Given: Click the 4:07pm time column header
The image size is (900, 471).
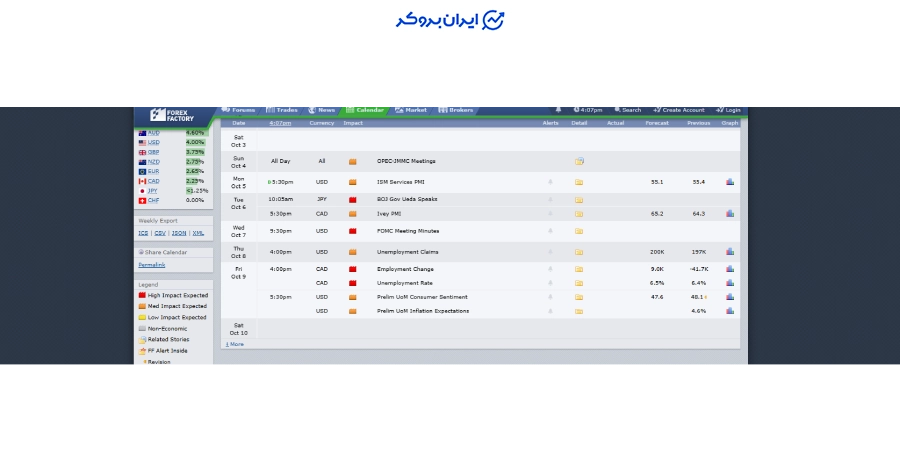Looking at the screenshot, I should [x=280, y=123].
